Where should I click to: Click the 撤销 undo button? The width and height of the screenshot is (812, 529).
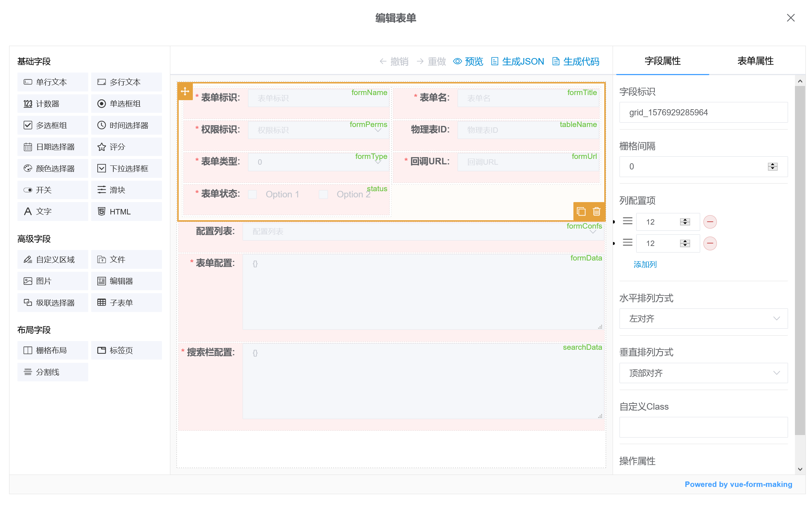[x=394, y=62]
